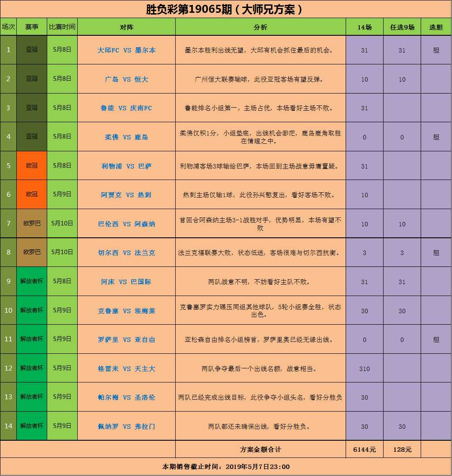Select the 选胆 column header

click(x=436, y=27)
